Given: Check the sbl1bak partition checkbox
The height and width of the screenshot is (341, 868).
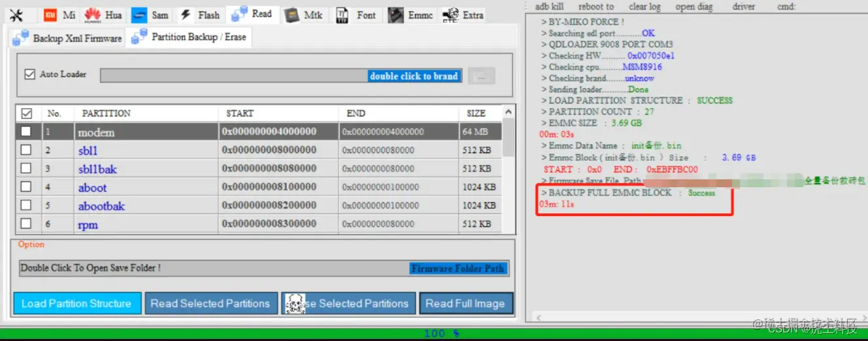Looking at the screenshot, I should point(26,168).
